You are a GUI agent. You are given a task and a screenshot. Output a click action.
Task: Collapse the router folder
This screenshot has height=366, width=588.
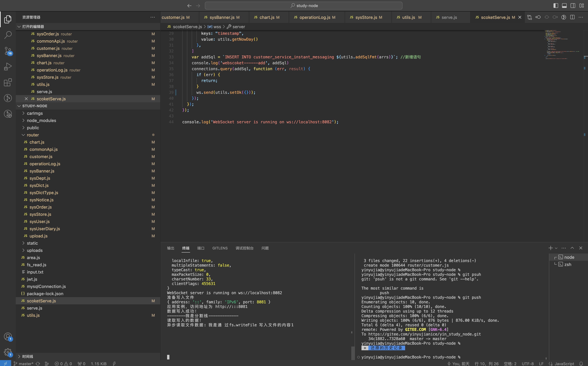click(88, 135)
